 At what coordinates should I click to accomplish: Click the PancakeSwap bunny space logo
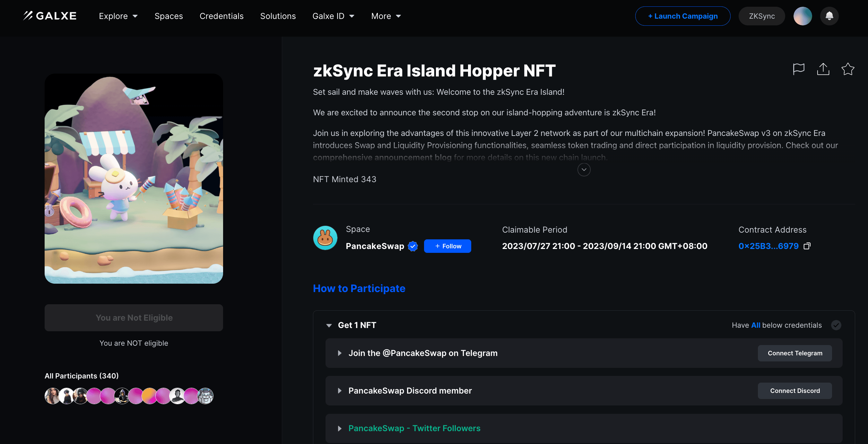(325, 238)
